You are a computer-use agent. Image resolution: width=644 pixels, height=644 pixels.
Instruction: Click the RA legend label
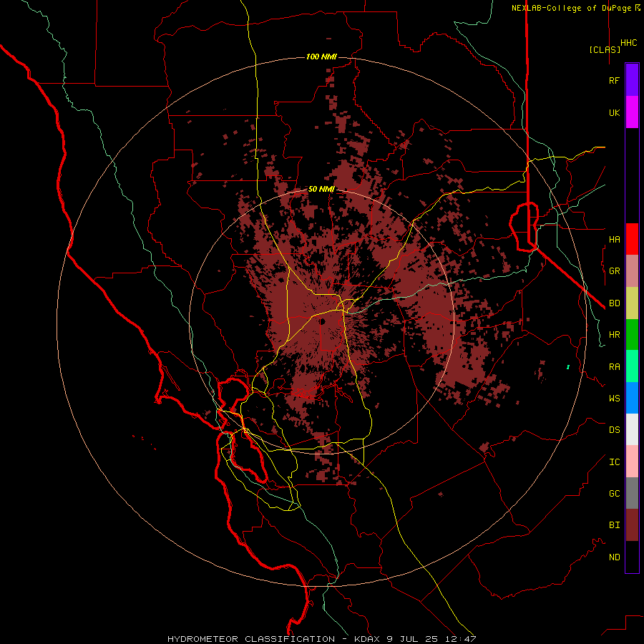[614, 367]
